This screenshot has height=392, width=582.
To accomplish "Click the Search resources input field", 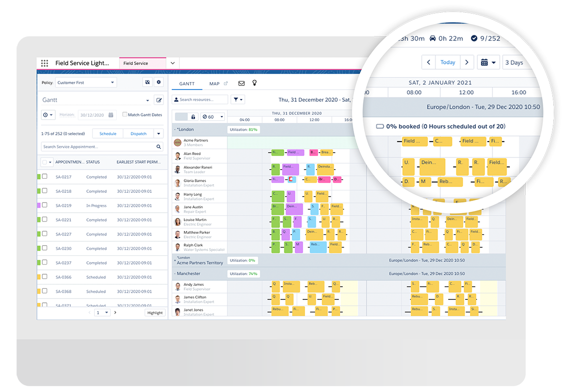I will (200, 99).
